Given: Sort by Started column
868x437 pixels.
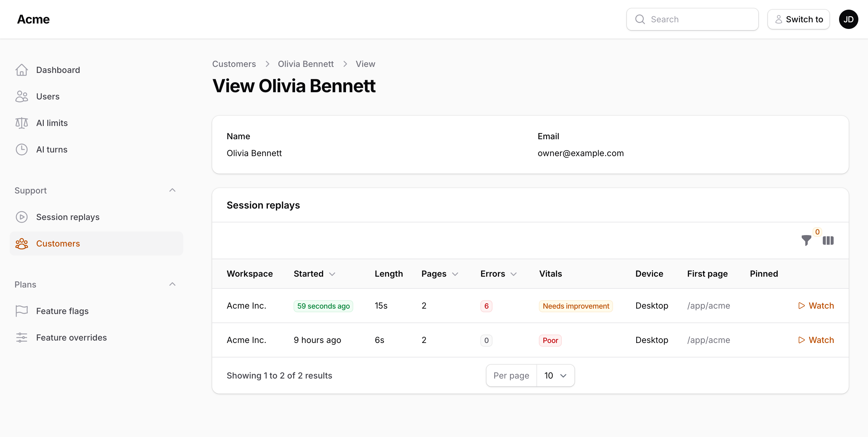Looking at the screenshot, I should point(314,274).
